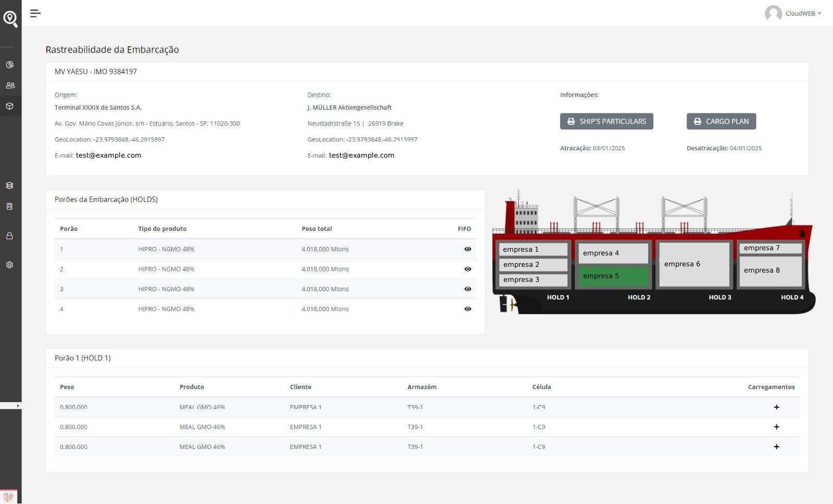
Task: Open the users section in sidebar
Action: point(10,85)
